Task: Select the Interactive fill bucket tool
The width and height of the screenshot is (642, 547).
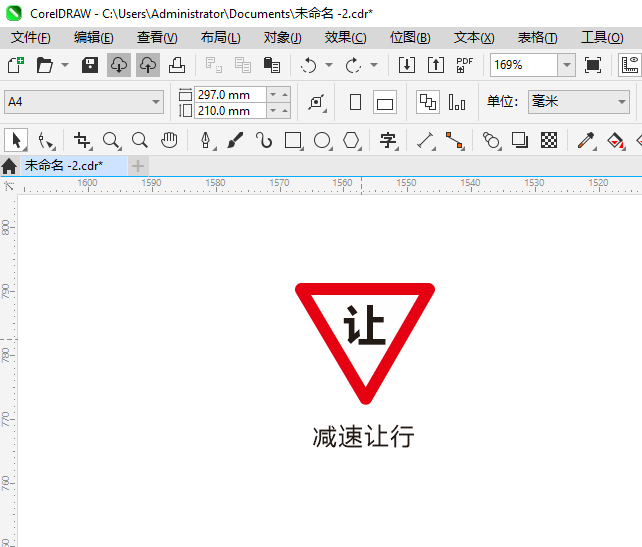Action: 615,140
